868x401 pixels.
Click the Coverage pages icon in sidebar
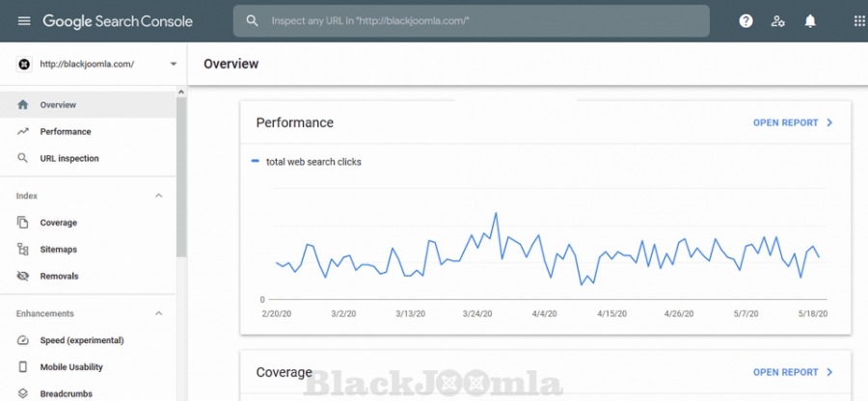23,223
